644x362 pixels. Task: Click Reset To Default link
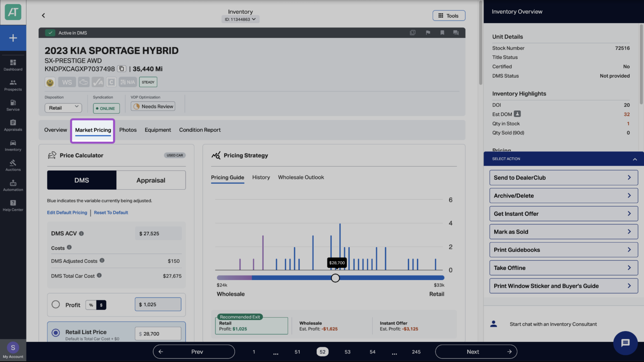coord(111,213)
